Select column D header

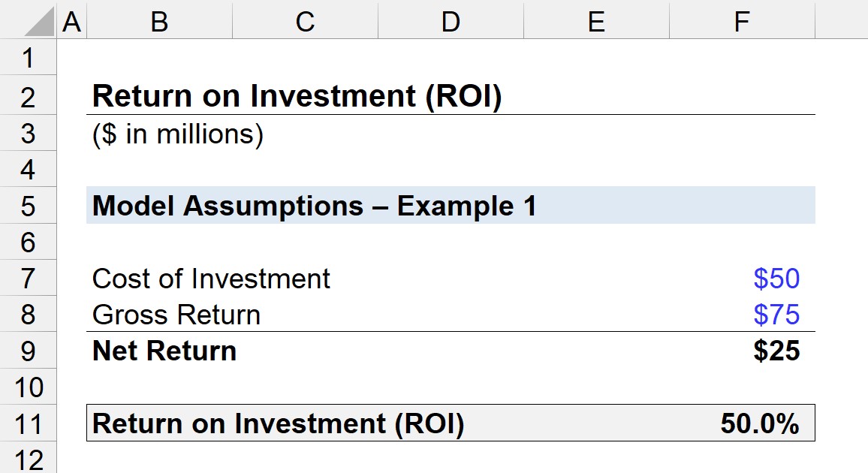pyautogui.click(x=451, y=22)
